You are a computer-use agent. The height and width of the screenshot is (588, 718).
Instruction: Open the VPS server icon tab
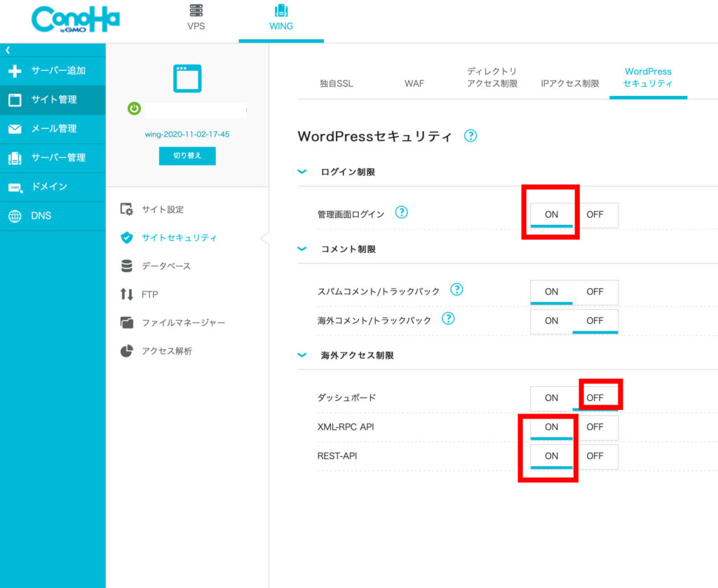click(196, 10)
